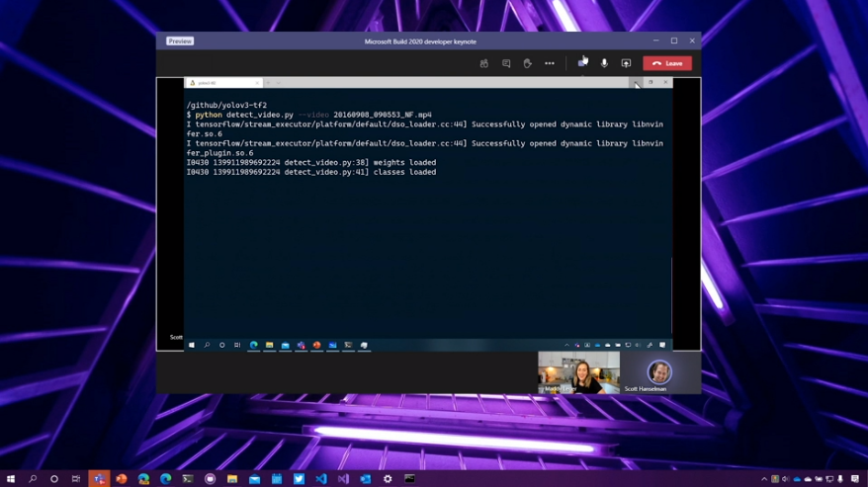Screen dimensions: 868x487
Task: Open Edge in the shared screen taskbar
Action: pyautogui.click(x=253, y=345)
